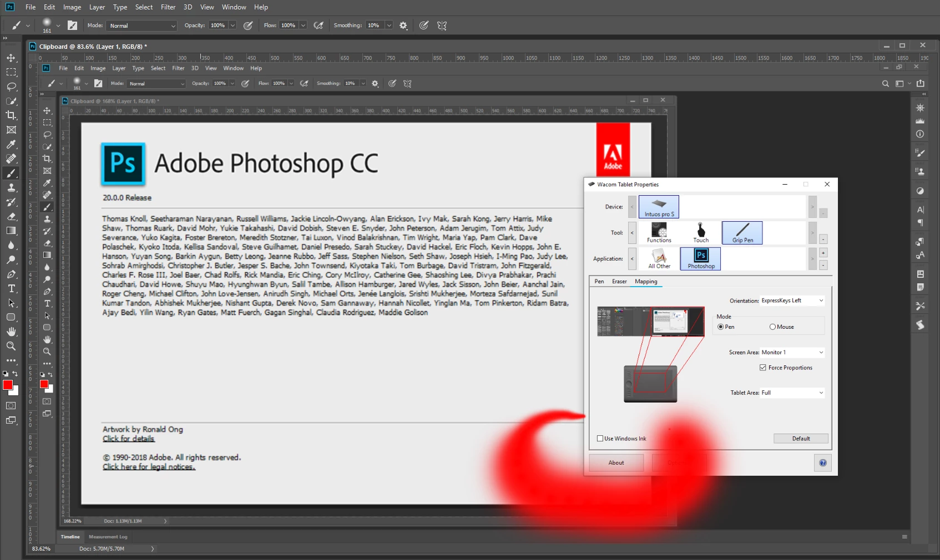
Task: Select the Lasso tool in main Tools panel
Action: coord(11,86)
